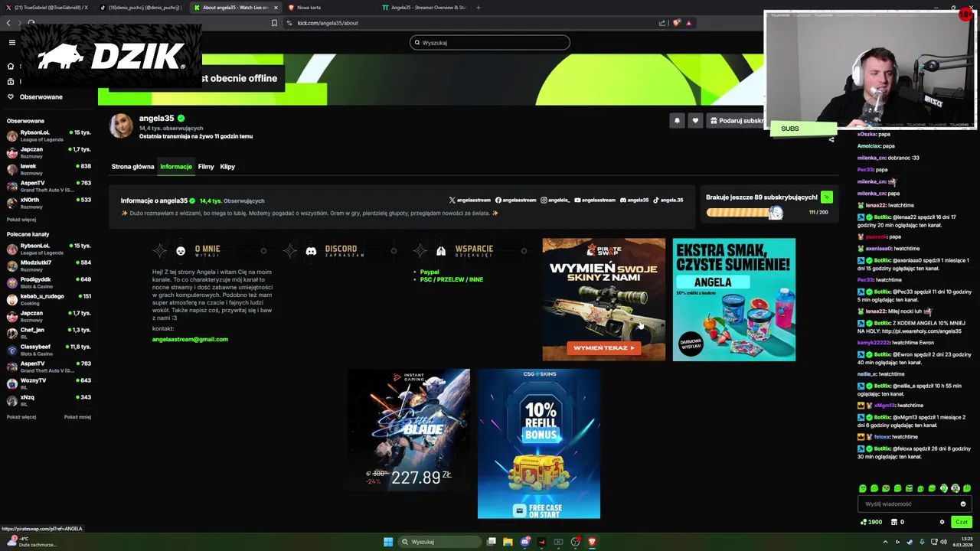Click angelaastream@gmail.com email link
Image resolution: width=980 pixels, height=551 pixels.
click(190, 339)
